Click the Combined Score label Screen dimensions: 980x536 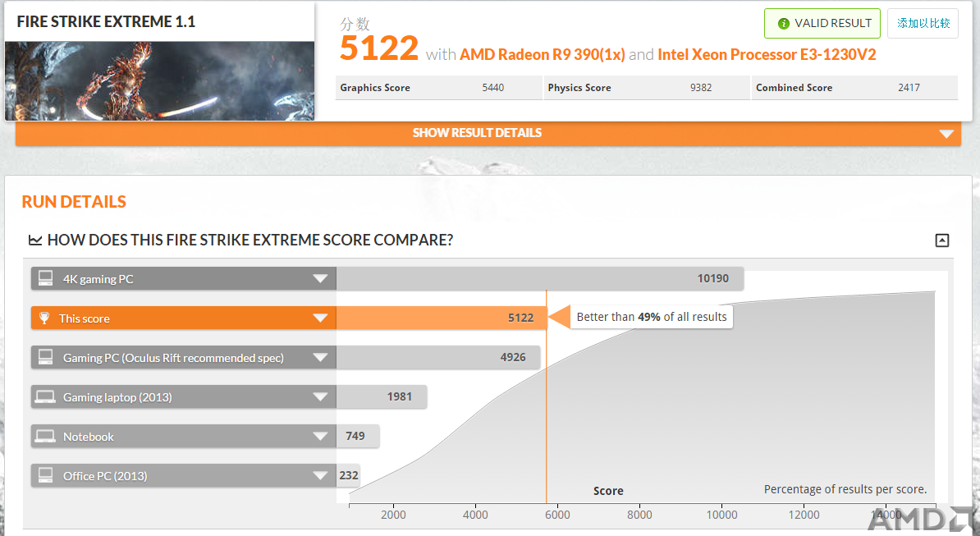[794, 88]
